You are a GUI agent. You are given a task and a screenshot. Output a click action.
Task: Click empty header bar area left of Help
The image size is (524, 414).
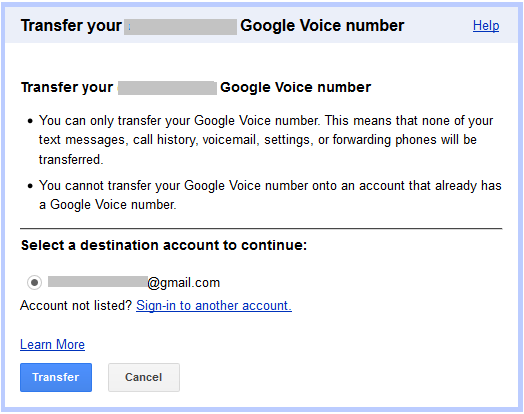(438, 26)
